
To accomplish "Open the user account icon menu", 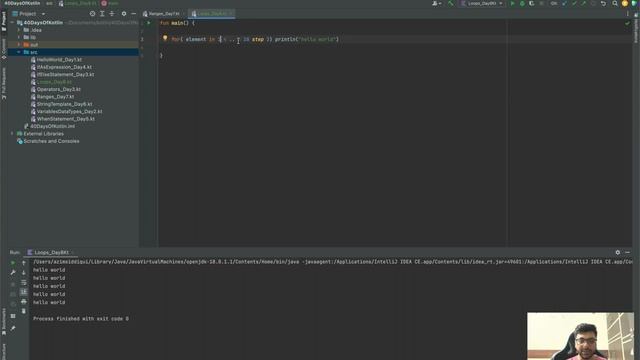I will [436, 4].
